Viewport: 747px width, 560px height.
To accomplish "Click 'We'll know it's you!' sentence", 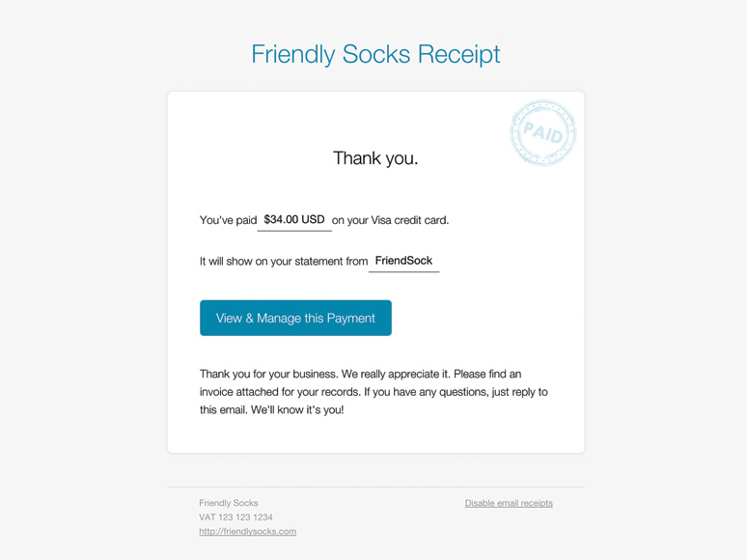I will (297, 410).
